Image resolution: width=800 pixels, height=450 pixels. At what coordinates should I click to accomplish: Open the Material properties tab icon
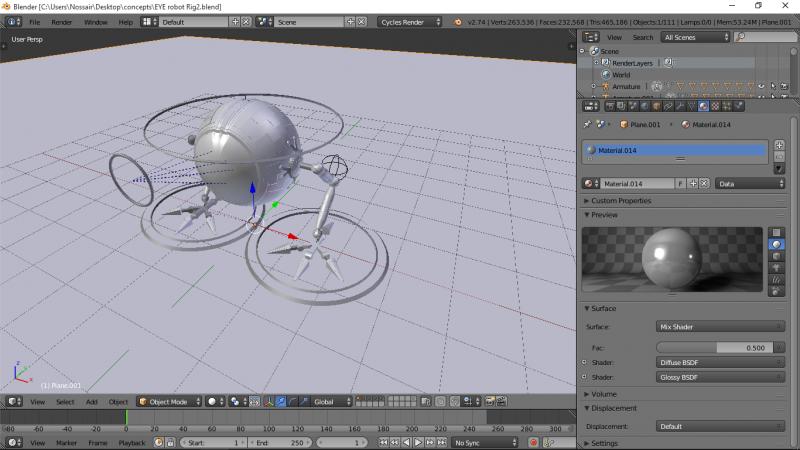tap(704, 106)
